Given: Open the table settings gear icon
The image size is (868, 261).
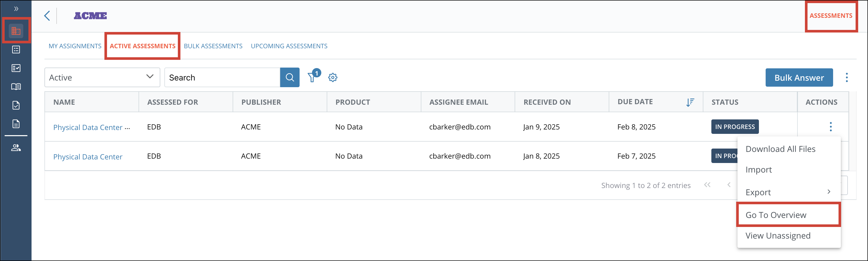Looking at the screenshot, I should click(333, 77).
